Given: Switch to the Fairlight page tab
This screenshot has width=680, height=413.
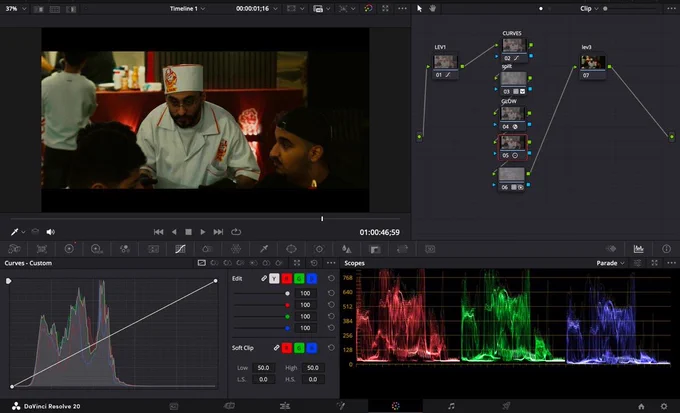Looking at the screenshot, I should point(451,406).
